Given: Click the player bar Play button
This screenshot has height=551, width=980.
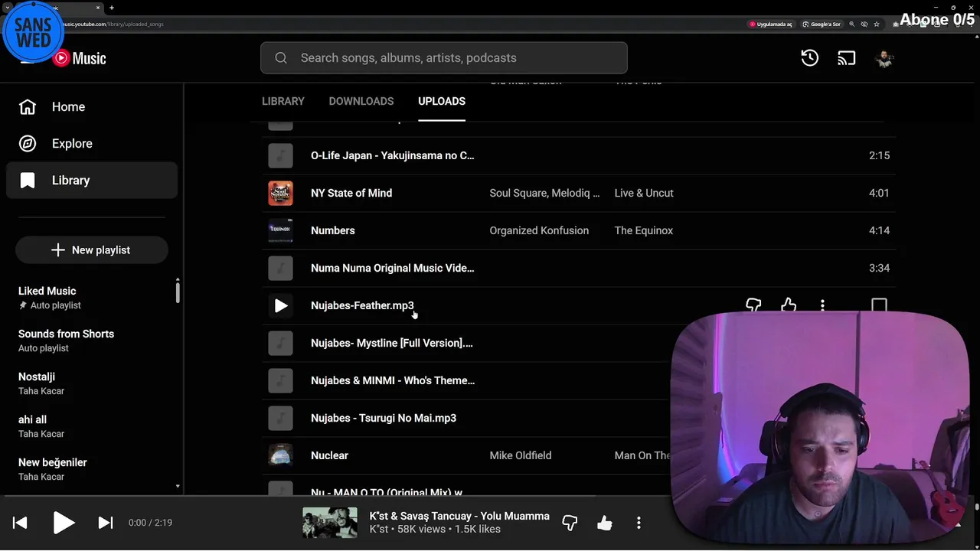Looking at the screenshot, I should point(64,523).
